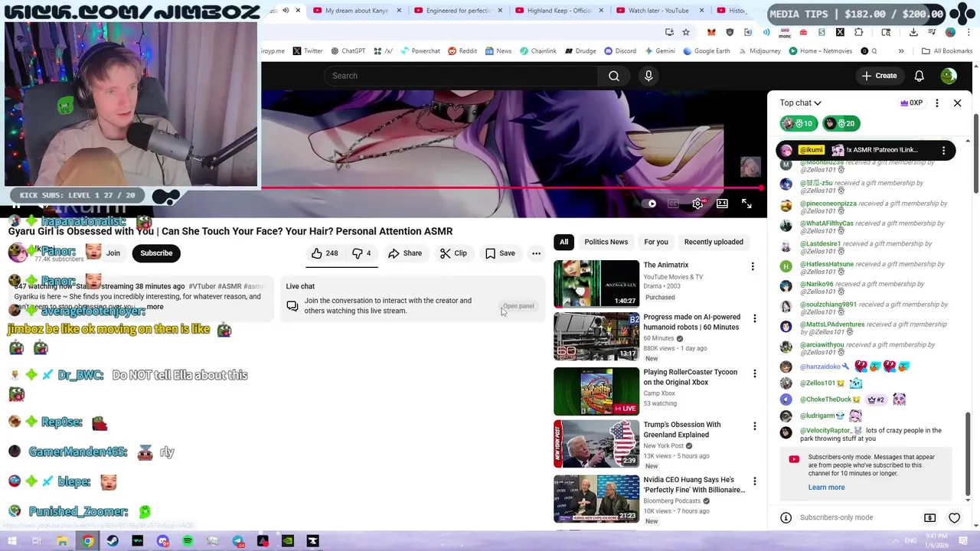Focus the YouTube Search field

(x=461, y=76)
